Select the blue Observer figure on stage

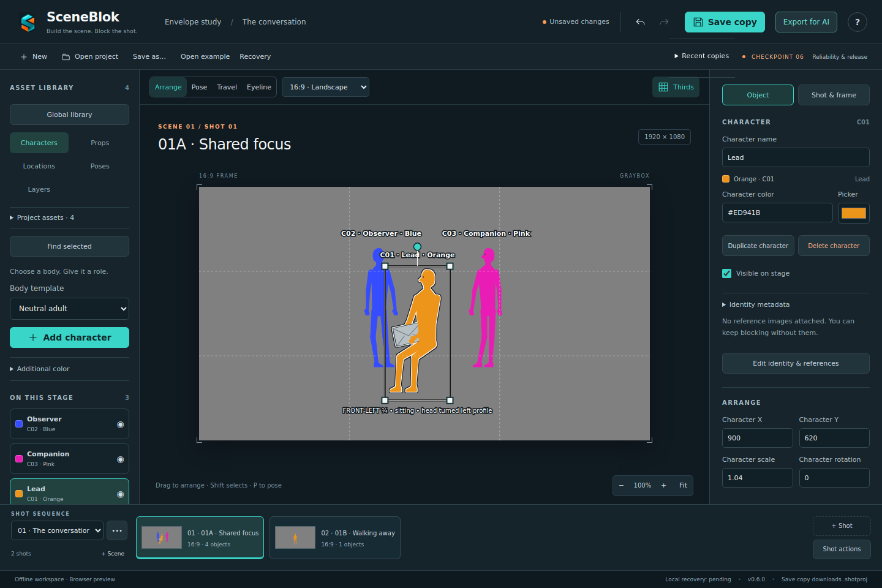380,308
